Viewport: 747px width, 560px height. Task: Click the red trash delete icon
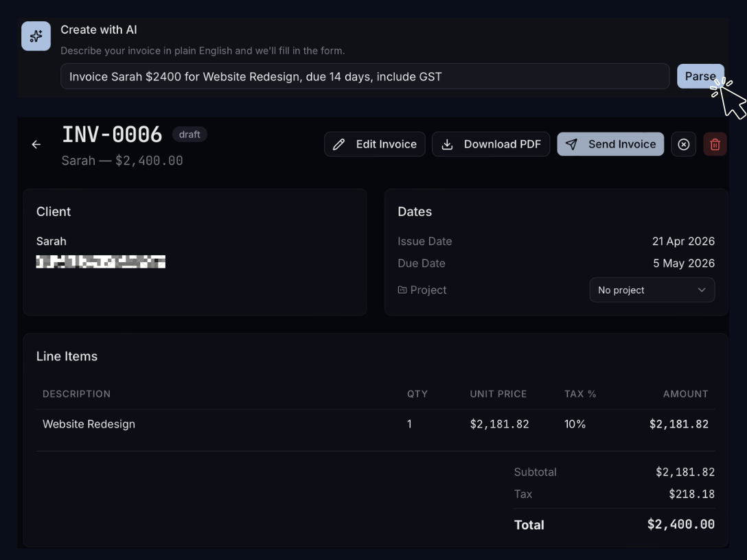pos(715,144)
